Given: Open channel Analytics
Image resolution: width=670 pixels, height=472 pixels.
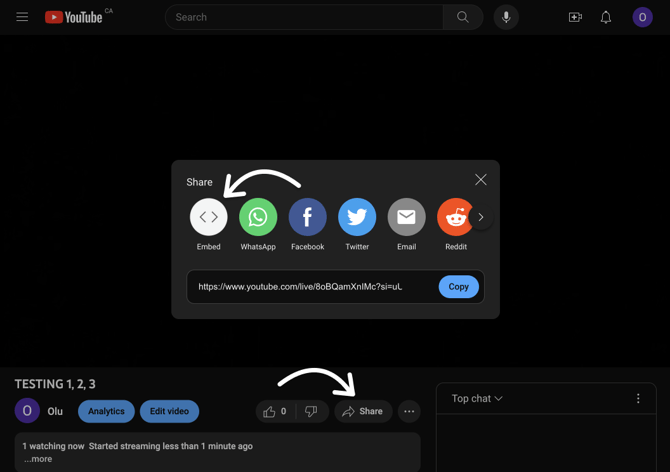Looking at the screenshot, I should 106,411.
